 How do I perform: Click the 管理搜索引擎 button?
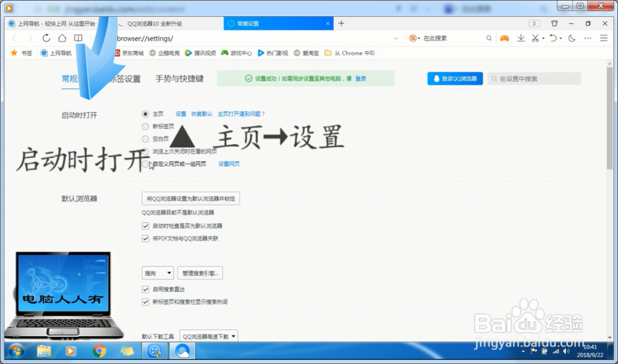click(x=200, y=273)
